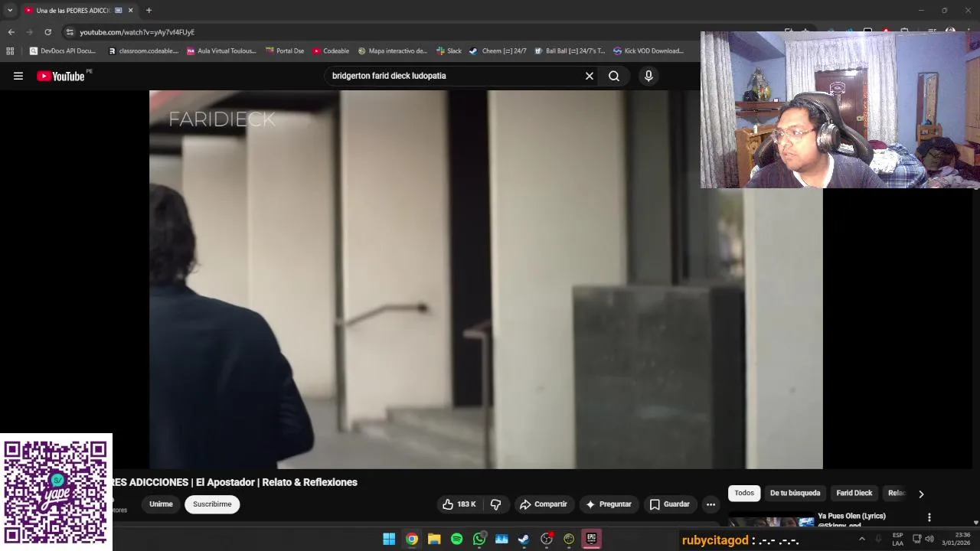980x551 pixels.
Task: Show hidden system tray icons
Action: click(862, 539)
